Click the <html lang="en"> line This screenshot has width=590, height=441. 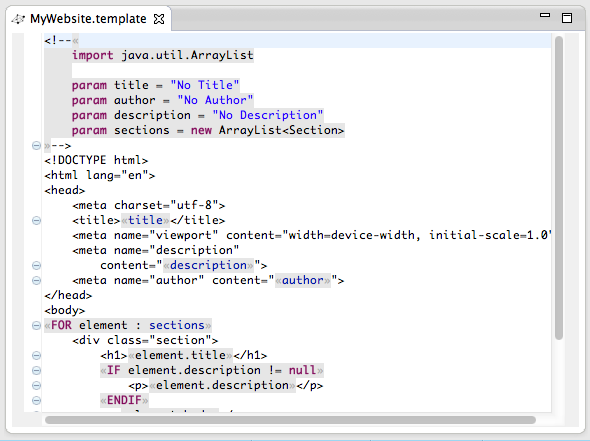click(x=100, y=175)
